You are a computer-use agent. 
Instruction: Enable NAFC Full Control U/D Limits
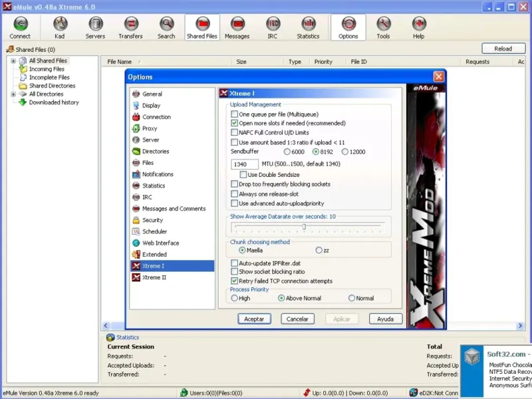(x=234, y=132)
